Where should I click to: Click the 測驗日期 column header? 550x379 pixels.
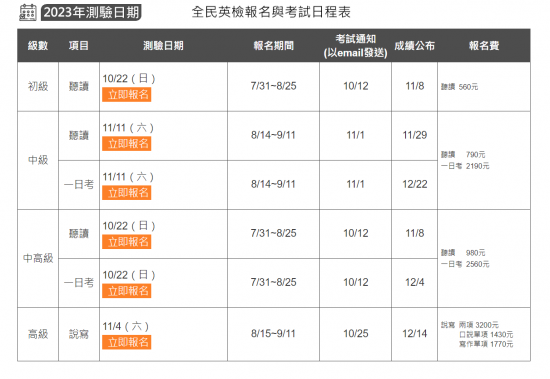pyautogui.click(x=163, y=46)
